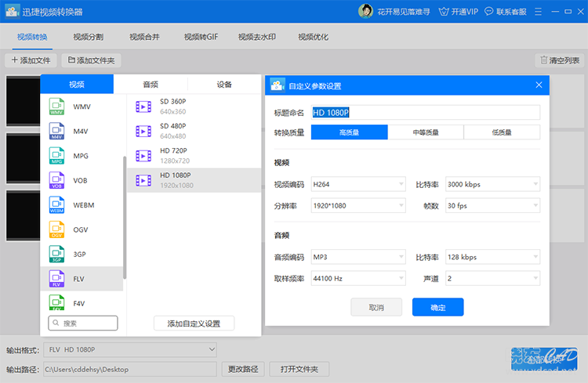
Task: Click the format 搜索 search box
Action: pos(83,323)
